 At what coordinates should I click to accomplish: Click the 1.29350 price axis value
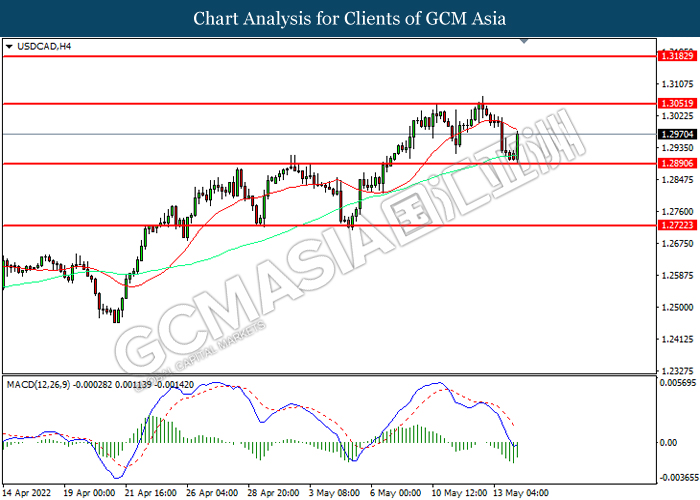[677, 148]
